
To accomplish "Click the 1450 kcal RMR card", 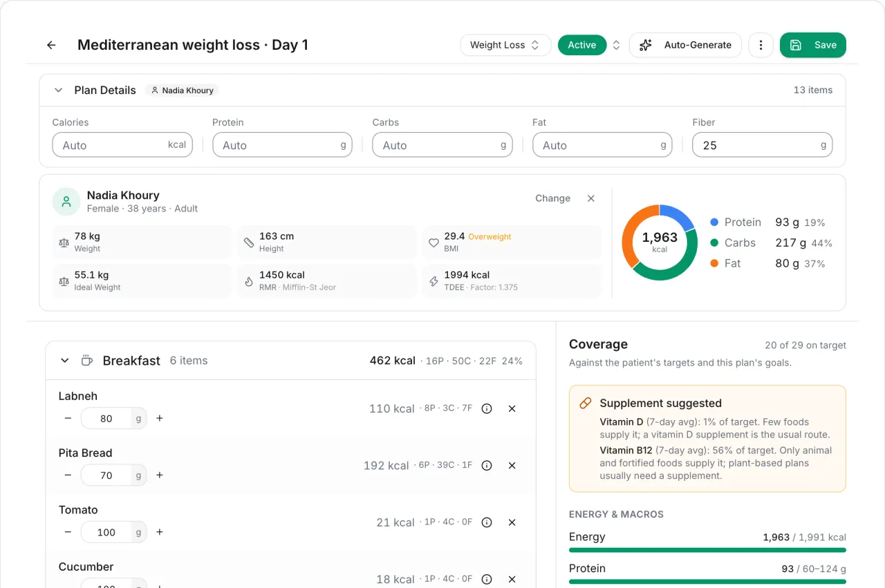I will (x=327, y=281).
